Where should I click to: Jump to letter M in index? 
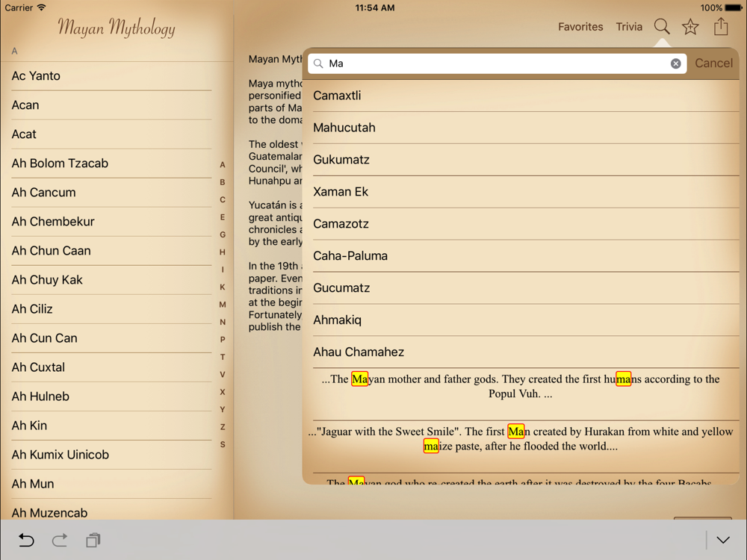pos(223,305)
